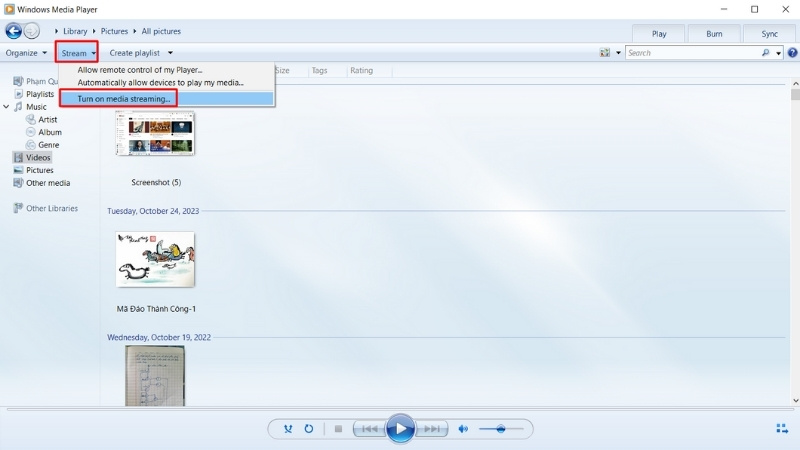Switch to the Play tab
This screenshot has height=450, width=800.
click(x=659, y=34)
